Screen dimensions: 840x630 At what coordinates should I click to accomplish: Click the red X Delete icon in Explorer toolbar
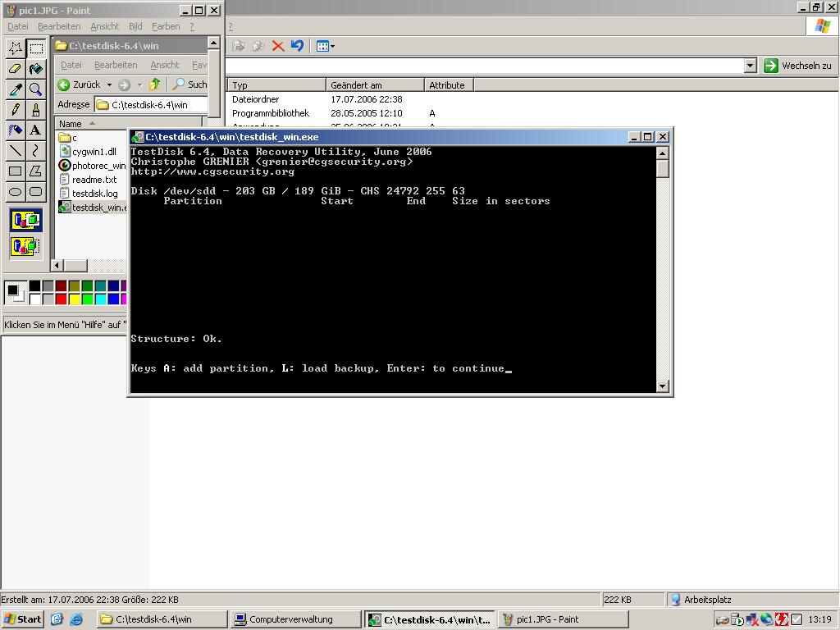[x=277, y=46]
